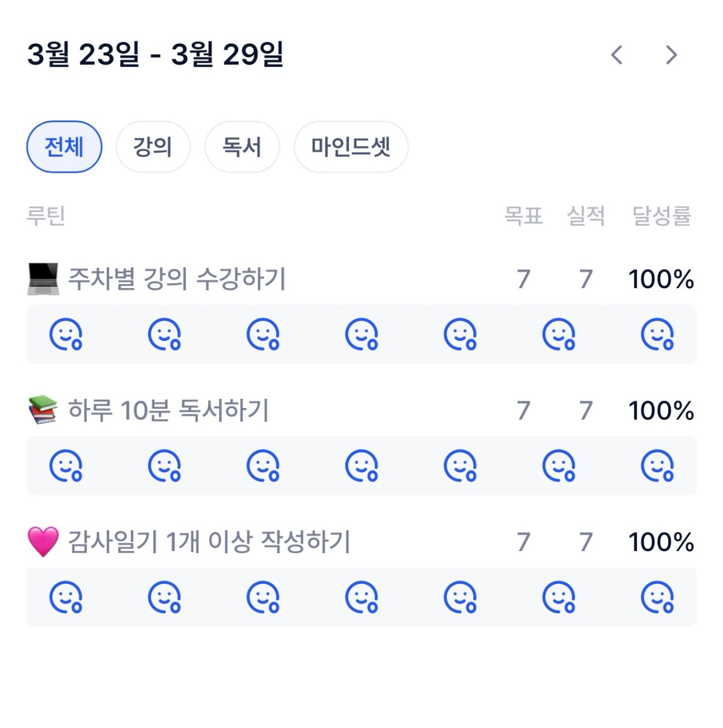This screenshot has width=723, height=728.
Task: Switch to the 마인드셋 filter tab
Action: 351,147
